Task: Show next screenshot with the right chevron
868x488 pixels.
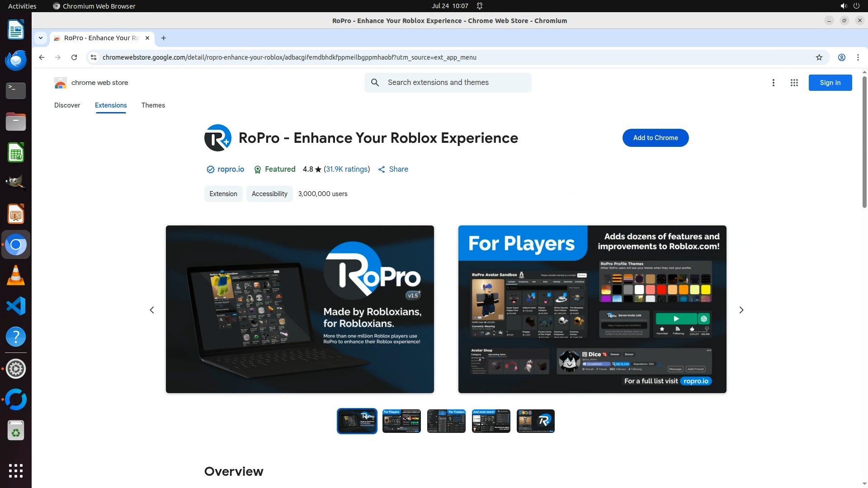Action: [x=741, y=310]
